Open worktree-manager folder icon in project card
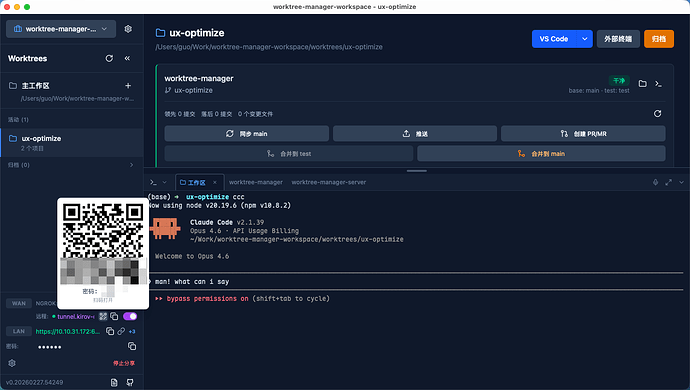 (642, 83)
